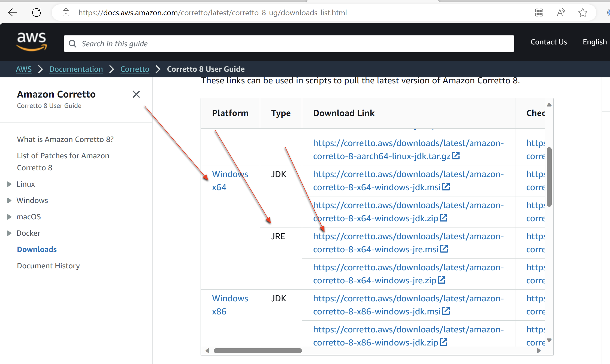Click the 'Platform' column header

click(x=230, y=113)
